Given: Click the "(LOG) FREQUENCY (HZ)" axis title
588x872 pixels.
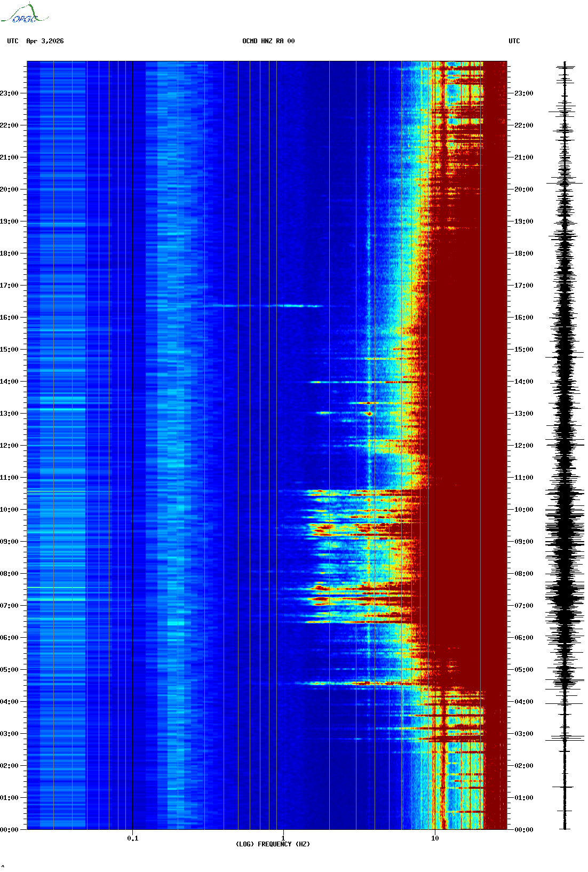Looking at the screenshot, I should coord(273,844).
